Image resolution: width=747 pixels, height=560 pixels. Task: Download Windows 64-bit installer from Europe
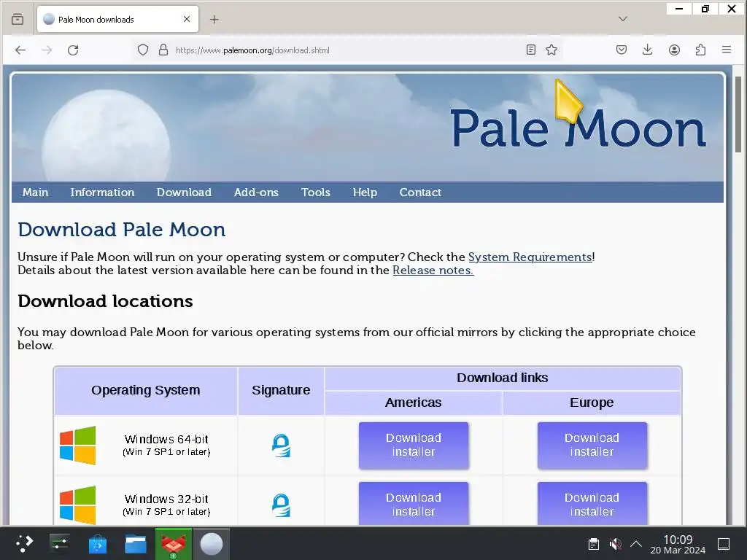[x=592, y=446]
